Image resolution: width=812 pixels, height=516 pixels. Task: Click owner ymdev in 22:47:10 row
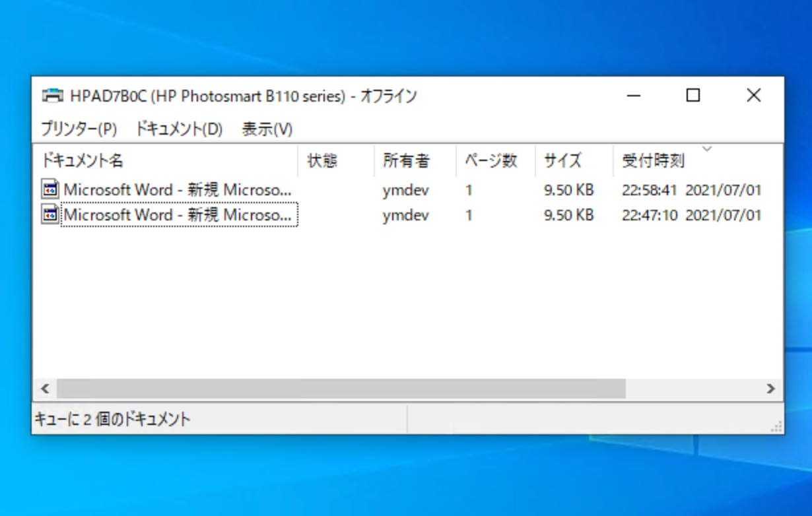405,215
